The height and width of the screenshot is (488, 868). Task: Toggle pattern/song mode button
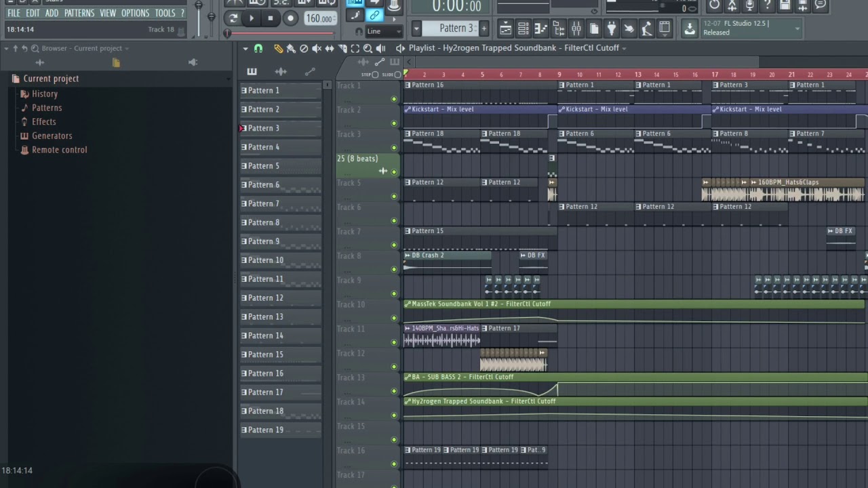click(x=234, y=18)
